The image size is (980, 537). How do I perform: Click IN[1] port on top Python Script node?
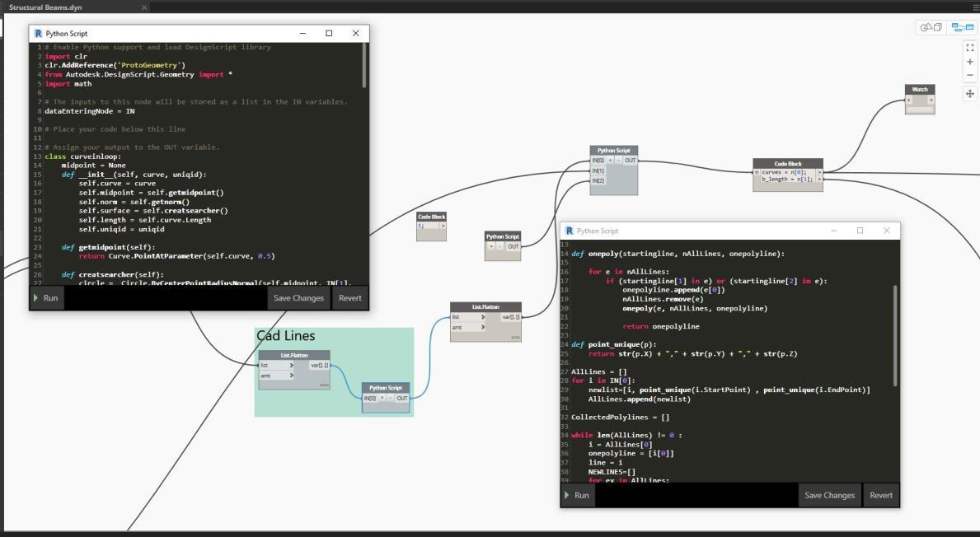[598, 170]
